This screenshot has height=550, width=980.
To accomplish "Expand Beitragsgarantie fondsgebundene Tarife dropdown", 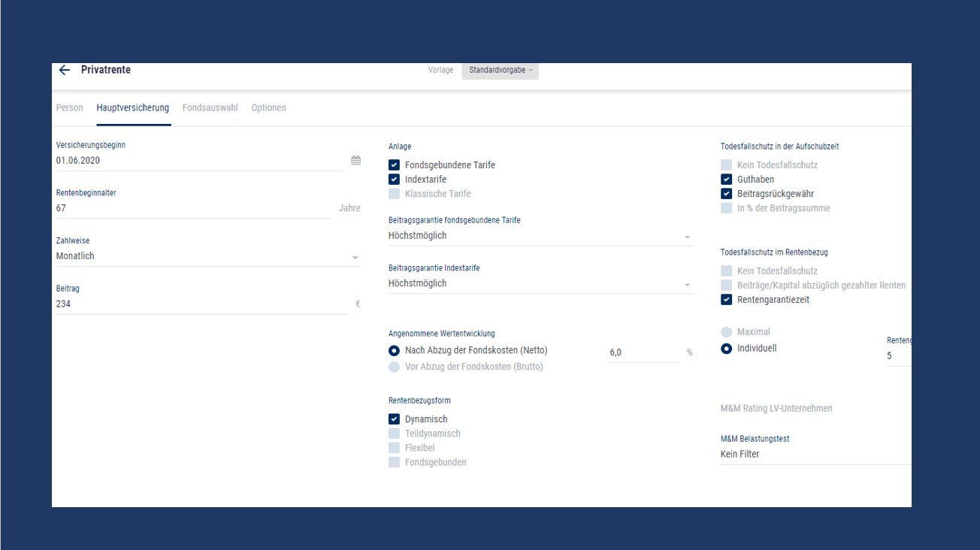I will click(x=686, y=237).
